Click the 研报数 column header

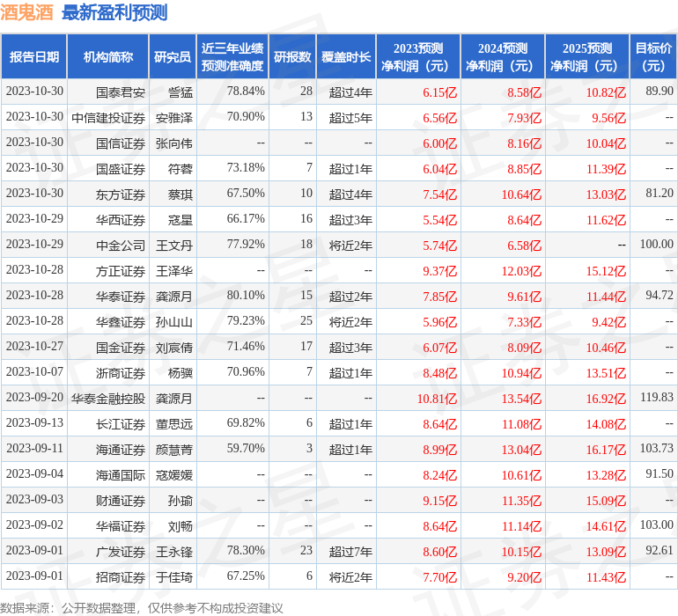292,57
